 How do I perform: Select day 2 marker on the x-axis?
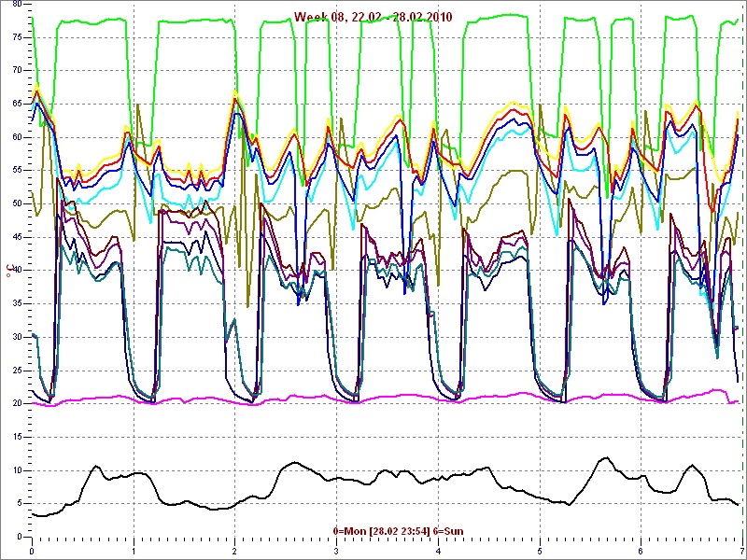point(234,551)
